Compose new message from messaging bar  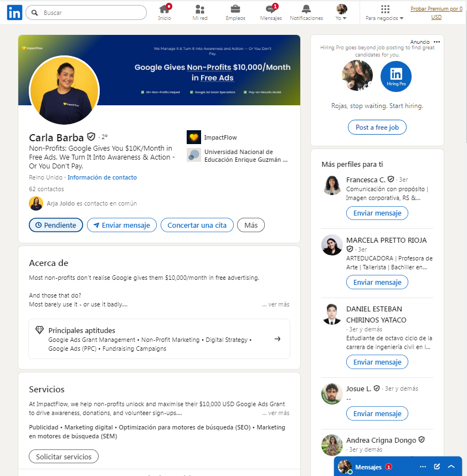pos(437,467)
